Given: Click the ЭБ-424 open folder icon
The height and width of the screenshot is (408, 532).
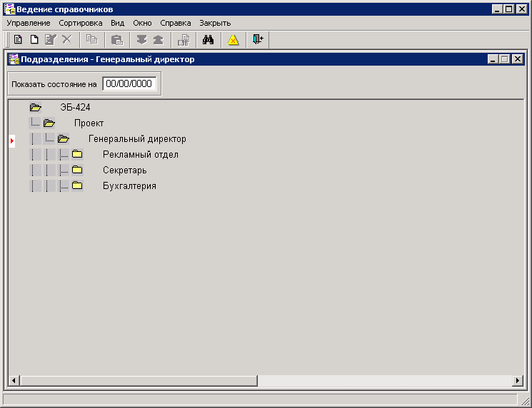Looking at the screenshot, I should (35, 108).
